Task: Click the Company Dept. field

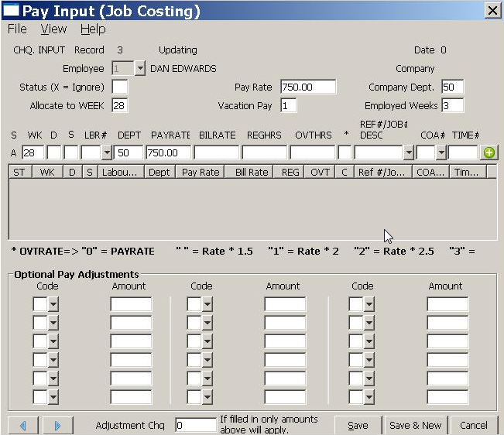Action: (x=452, y=87)
